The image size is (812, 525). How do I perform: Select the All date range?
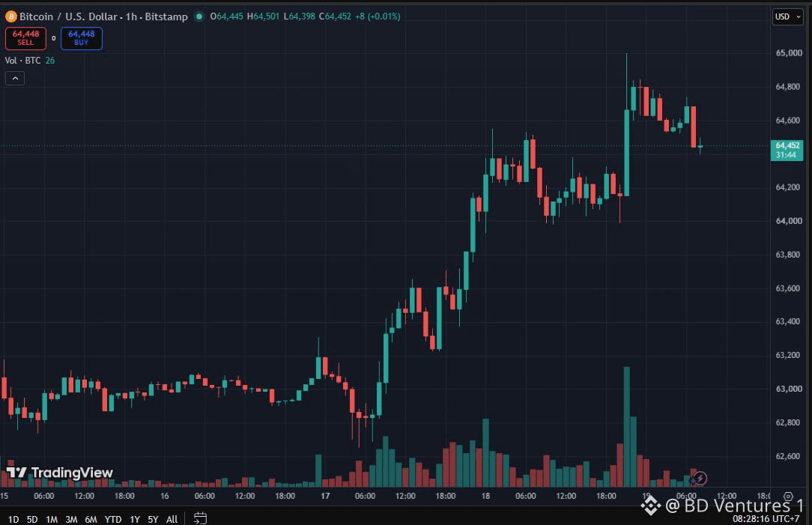(172, 519)
